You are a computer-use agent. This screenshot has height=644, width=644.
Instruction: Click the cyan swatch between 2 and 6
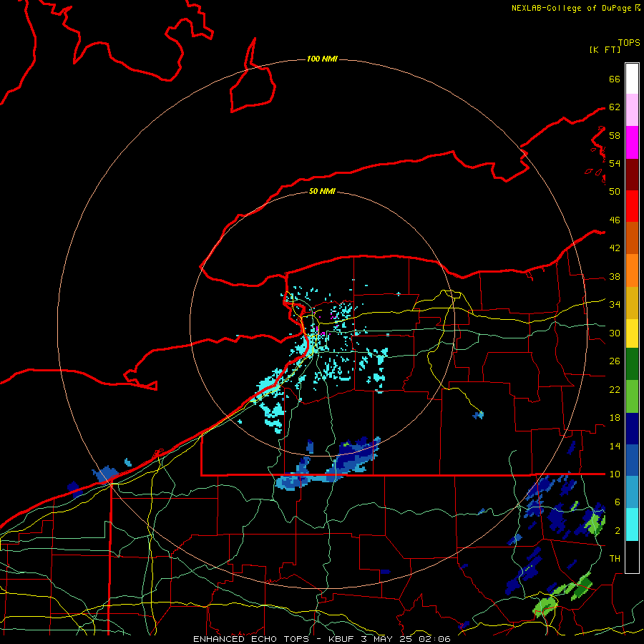click(x=632, y=524)
